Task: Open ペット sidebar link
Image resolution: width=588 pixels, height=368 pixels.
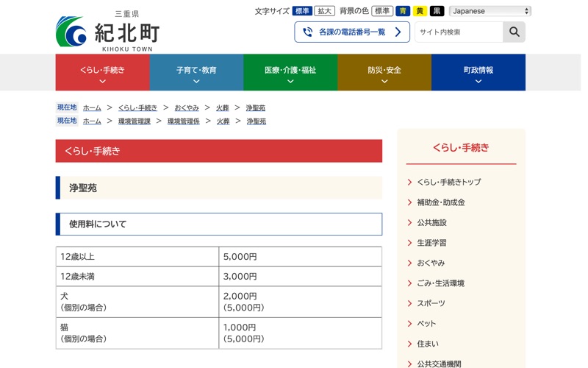Action: pyautogui.click(x=426, y=323)
